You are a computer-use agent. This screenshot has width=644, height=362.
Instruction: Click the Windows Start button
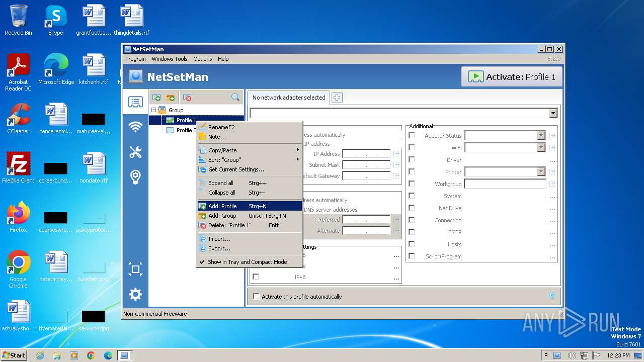(x=14, y=355)
